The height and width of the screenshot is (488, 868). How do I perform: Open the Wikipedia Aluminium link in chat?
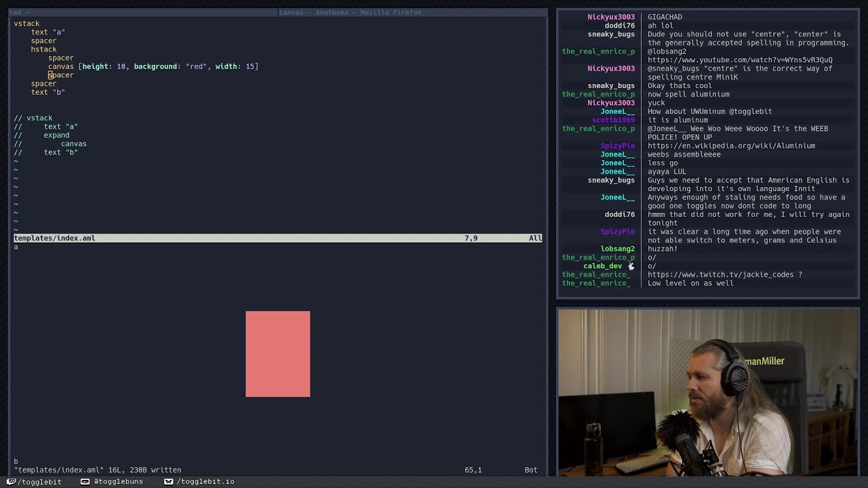tap(731, 146)
